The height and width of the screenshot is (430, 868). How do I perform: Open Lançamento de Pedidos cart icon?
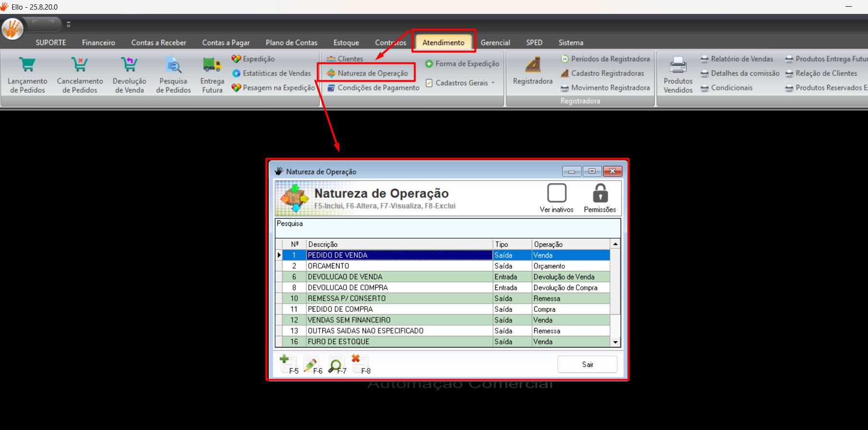click(27, 65)
